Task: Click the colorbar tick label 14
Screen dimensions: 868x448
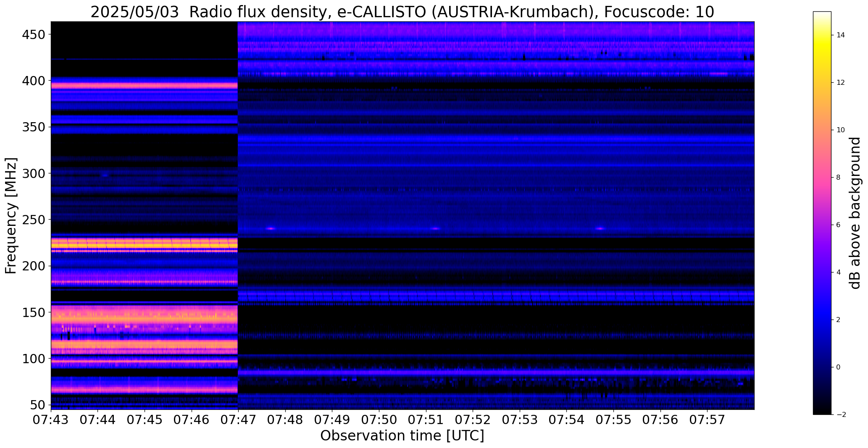Action: point(840,35)
